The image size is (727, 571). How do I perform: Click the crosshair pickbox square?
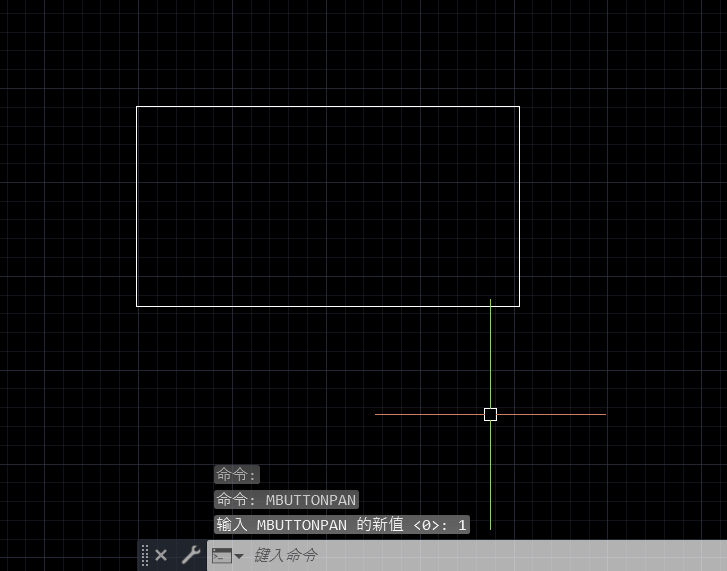click(490, 414)
